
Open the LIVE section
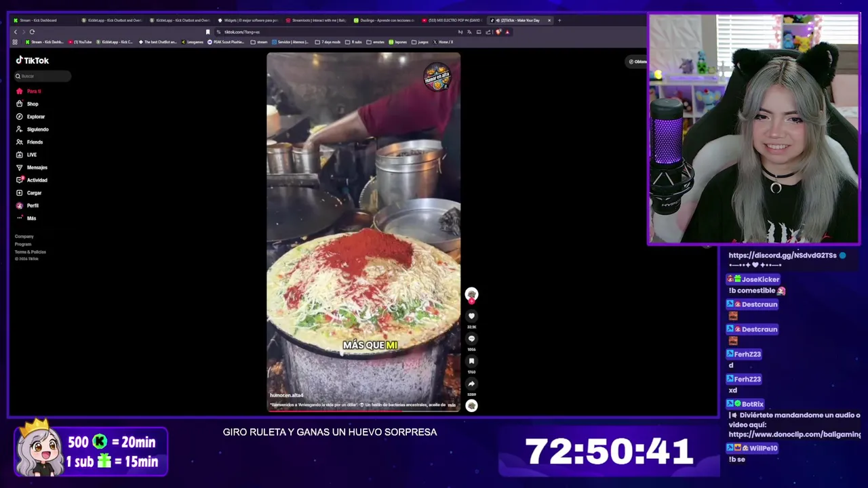tap(27, 155)
